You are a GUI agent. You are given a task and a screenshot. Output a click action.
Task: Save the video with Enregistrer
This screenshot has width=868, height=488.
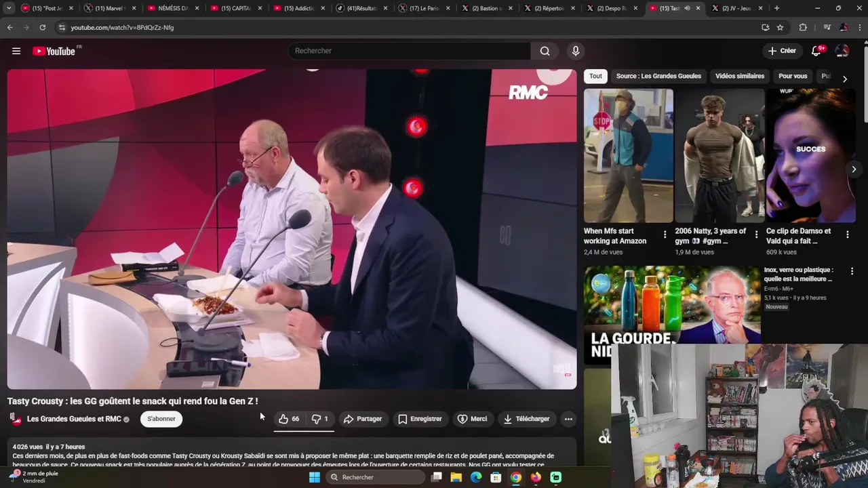[420, 419]
